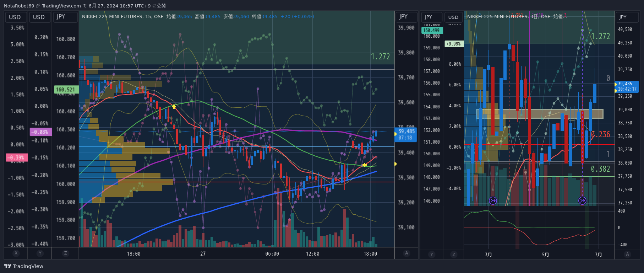Open JPY currency dropdown beside 160.800 scale

tap(65, 17)
